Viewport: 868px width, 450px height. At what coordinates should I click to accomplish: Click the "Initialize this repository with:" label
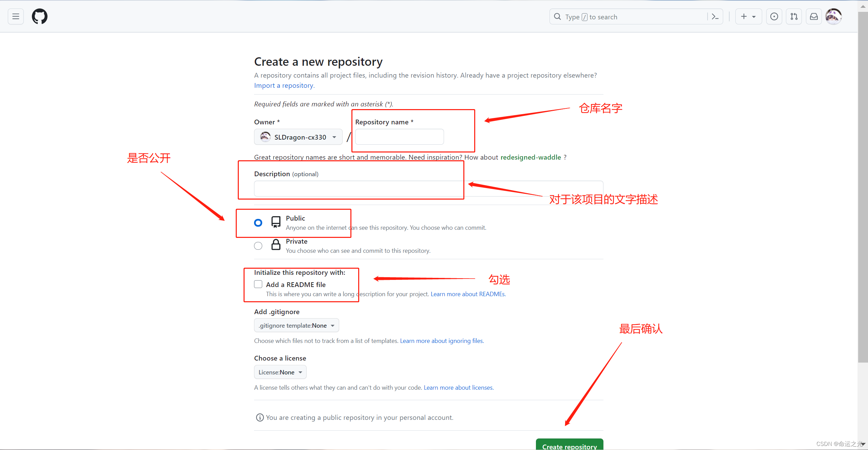(x=300, y=272)
